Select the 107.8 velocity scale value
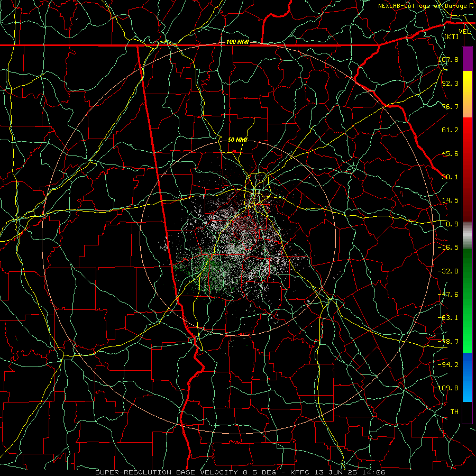 [x=448, y=59]
